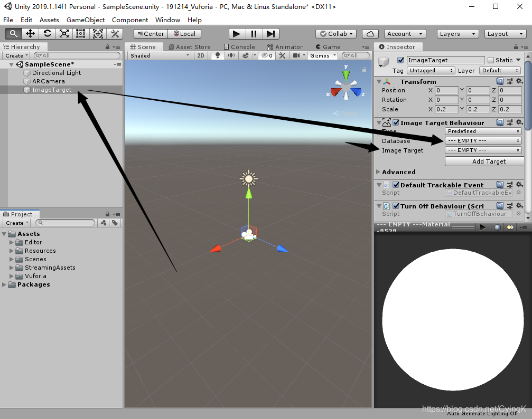532x419 pixels.
Task: Open the Database EMPTY dropdown
Action: (x=483, y=140)
